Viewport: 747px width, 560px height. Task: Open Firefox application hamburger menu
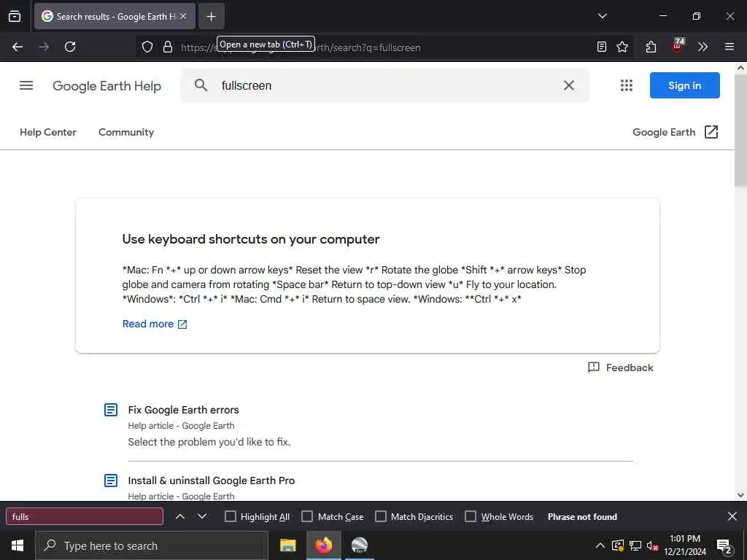click(729, 47)
